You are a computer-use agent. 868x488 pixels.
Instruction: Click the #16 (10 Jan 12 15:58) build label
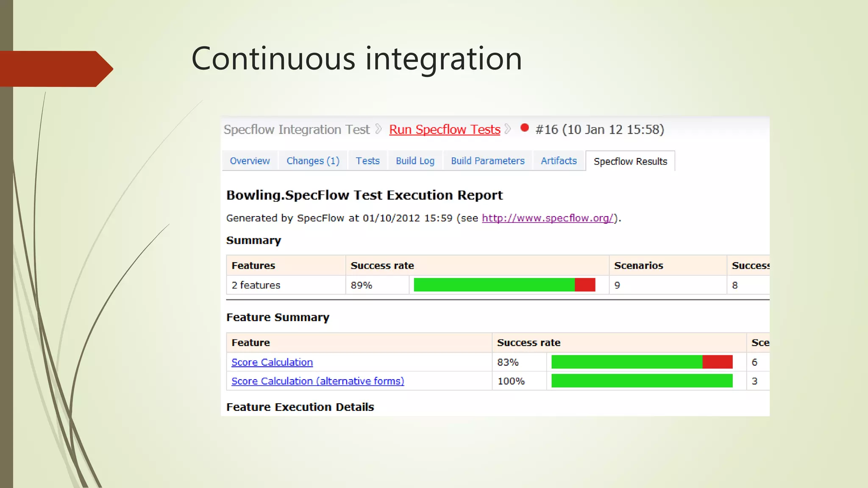tap(600, 130)
